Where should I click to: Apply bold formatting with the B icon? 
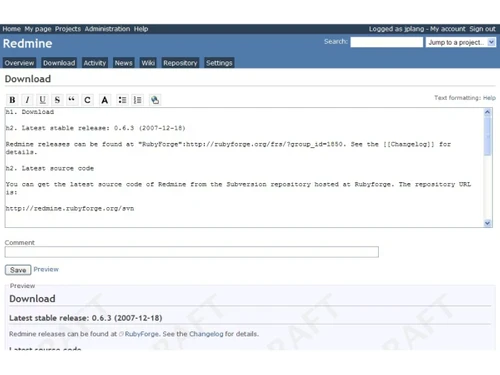tap(12, 100)
